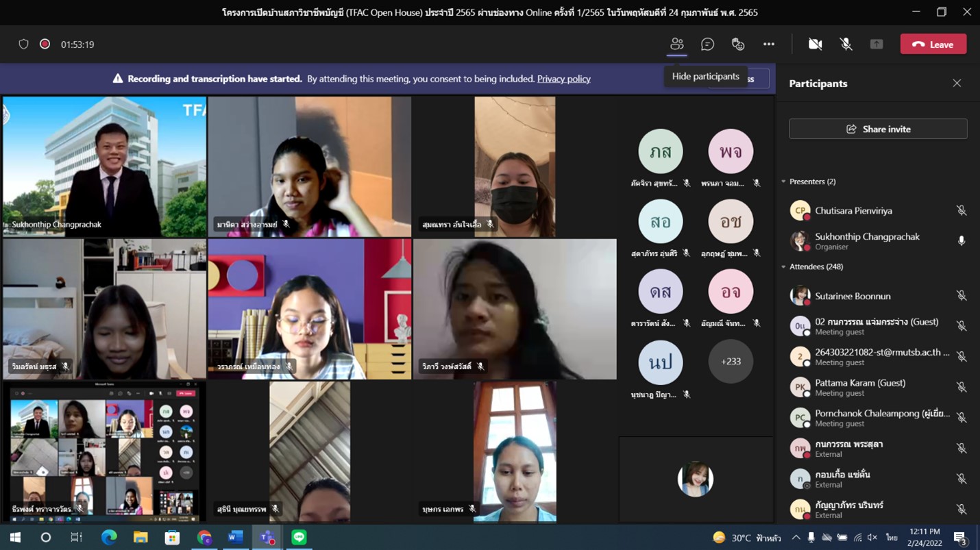Screen dimensions: 980x550
Task: Show the +233 more participants
Action: pyautogui.click(x=731, y=361)
